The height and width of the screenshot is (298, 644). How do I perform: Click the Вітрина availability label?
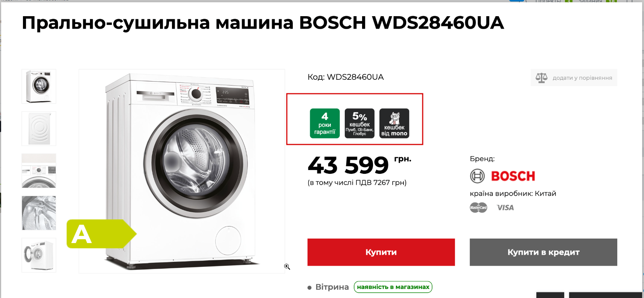[332, 287]
